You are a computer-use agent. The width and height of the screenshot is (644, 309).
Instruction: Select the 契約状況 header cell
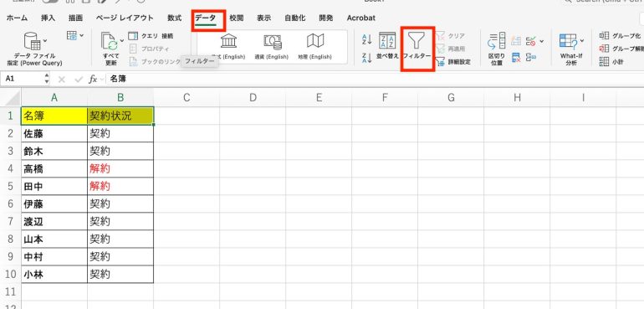click(120, 116)
